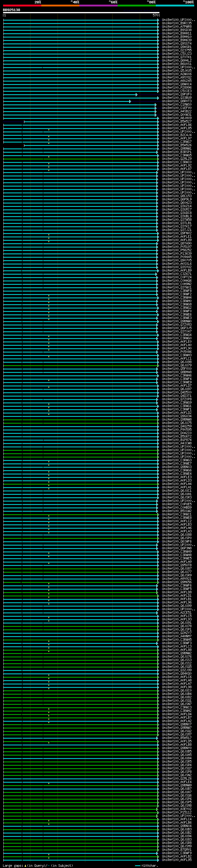Click hit label UniRef100_C0HAQ6

tap(177, 281)
